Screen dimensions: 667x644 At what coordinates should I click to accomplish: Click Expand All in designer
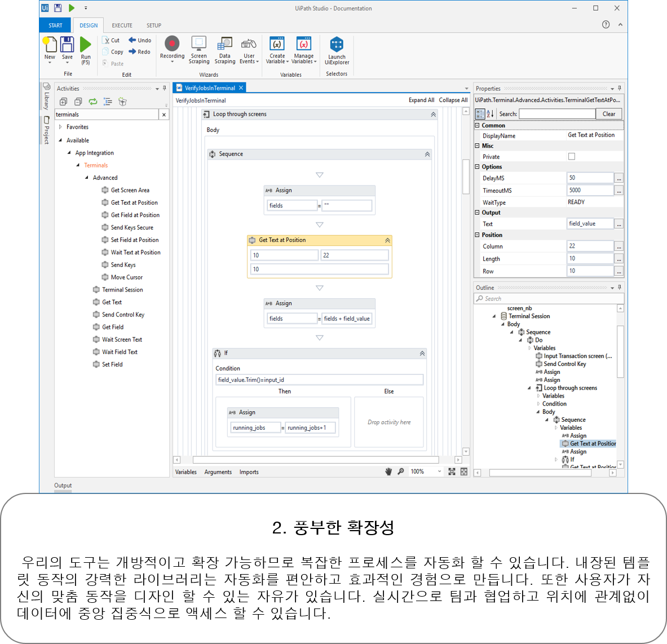pyautogui.click(x=421, y=100)
